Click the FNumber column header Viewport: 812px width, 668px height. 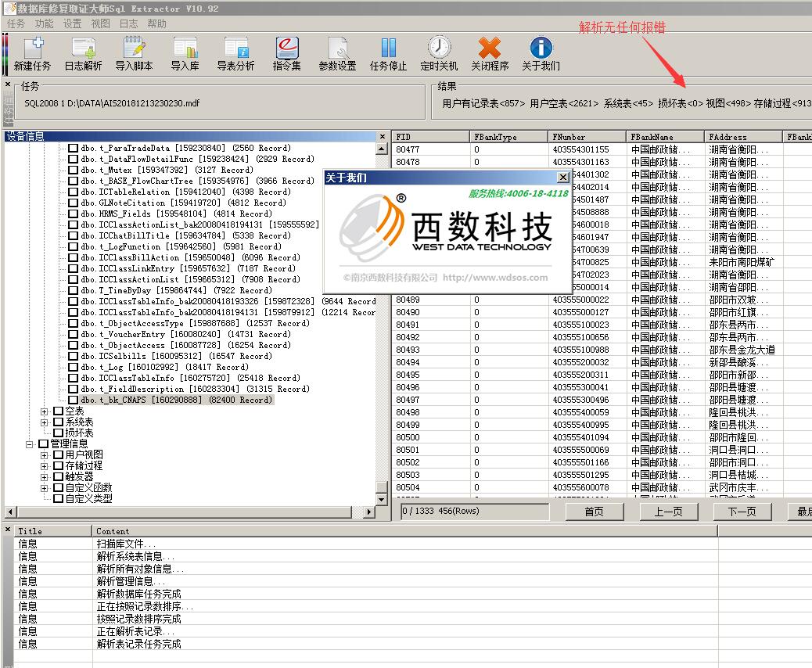(587, 137)
